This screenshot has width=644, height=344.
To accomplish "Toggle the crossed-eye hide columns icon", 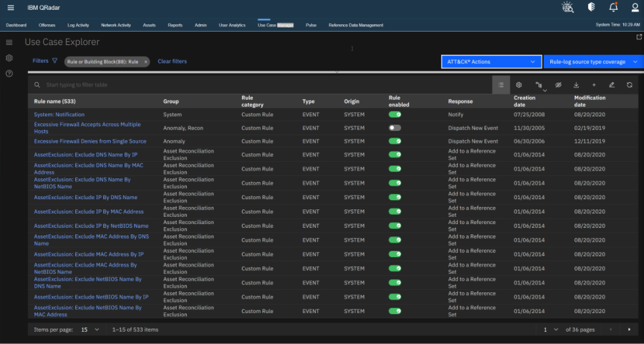I will click(558, 85).
